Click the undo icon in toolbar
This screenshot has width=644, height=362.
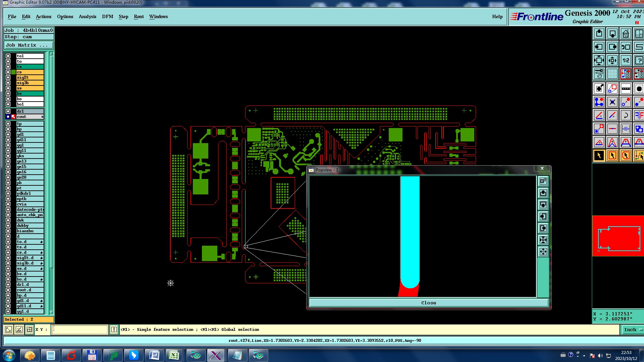(626, 47)
